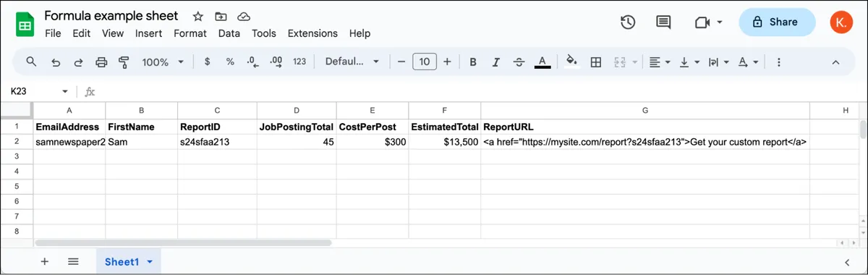The image size is (868, 275).
Task: Open the 123 number format menu
Action: point(299,62)
